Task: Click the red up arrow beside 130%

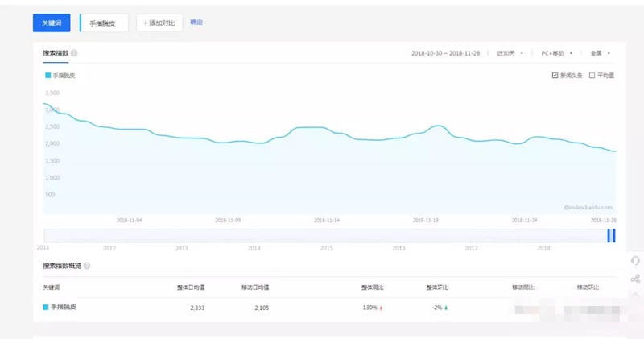Action: pyautogui.click(x=381, y=308)
